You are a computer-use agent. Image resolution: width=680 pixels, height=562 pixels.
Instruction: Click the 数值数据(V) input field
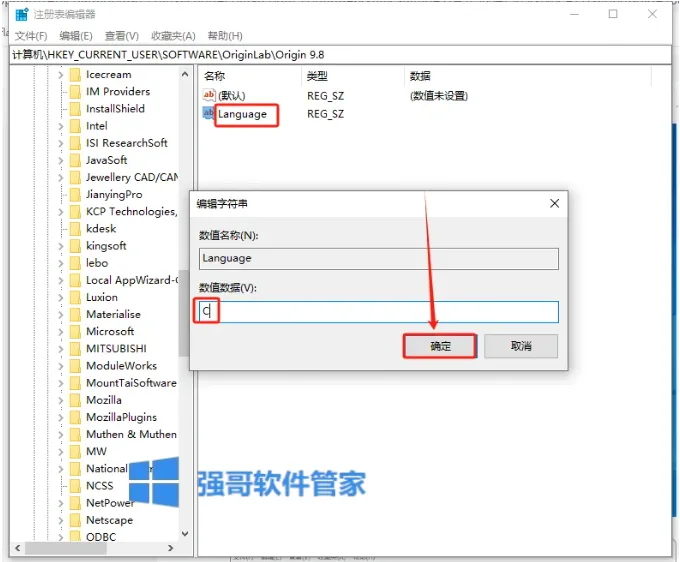tap(379, 312)
